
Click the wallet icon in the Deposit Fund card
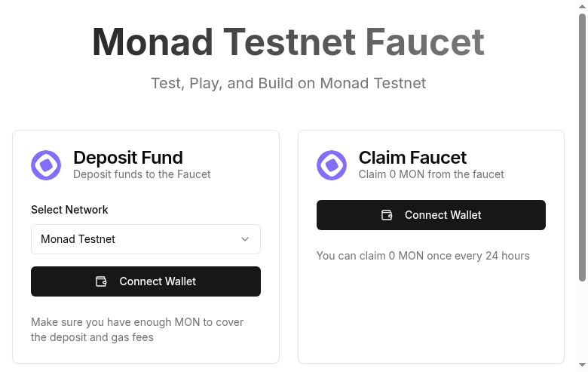tap(101, 281)
